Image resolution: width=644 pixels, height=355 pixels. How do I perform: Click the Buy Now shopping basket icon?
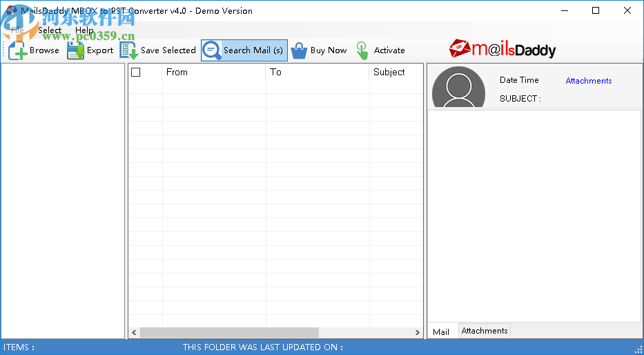click(x=299, y=50)
